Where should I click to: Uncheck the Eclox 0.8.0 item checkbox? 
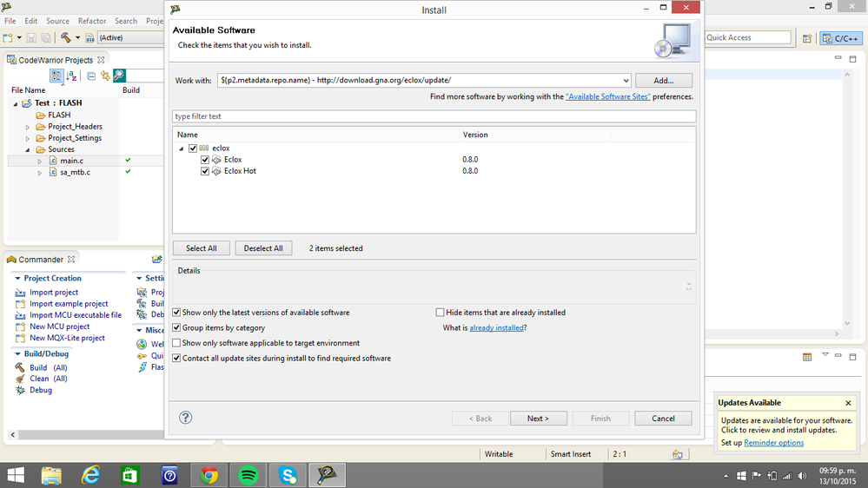click(205, 160)
